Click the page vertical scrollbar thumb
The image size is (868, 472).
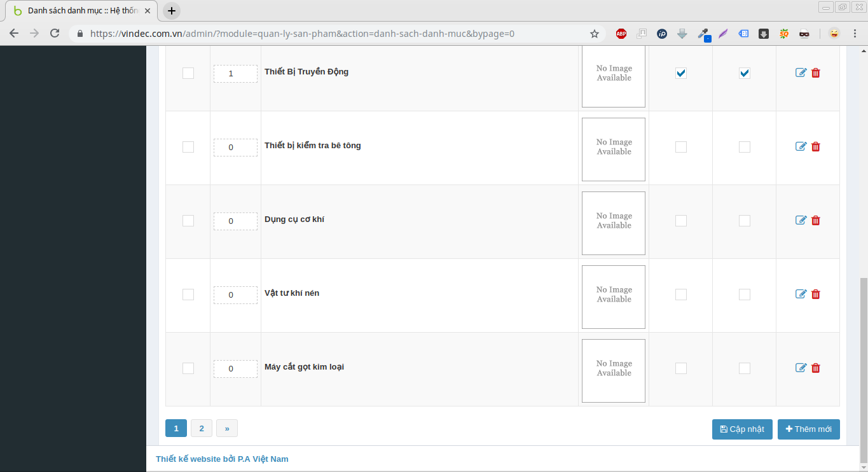tap(863, 370)
